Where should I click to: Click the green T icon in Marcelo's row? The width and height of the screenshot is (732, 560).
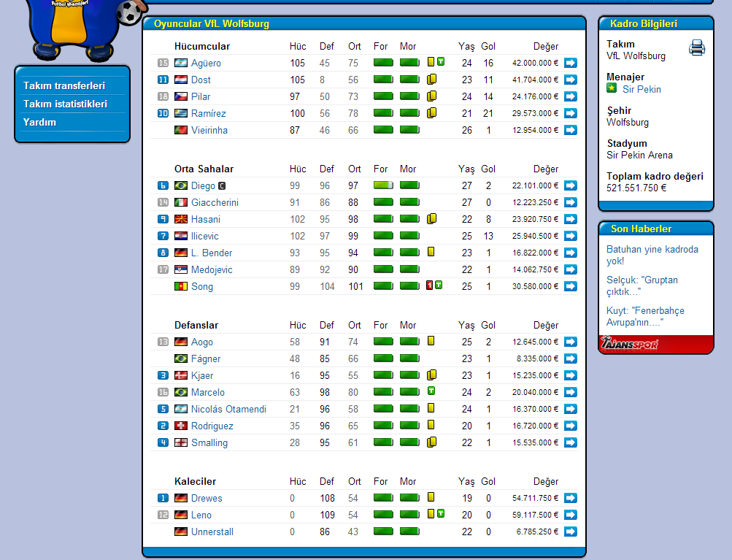(x=431, y=391)
